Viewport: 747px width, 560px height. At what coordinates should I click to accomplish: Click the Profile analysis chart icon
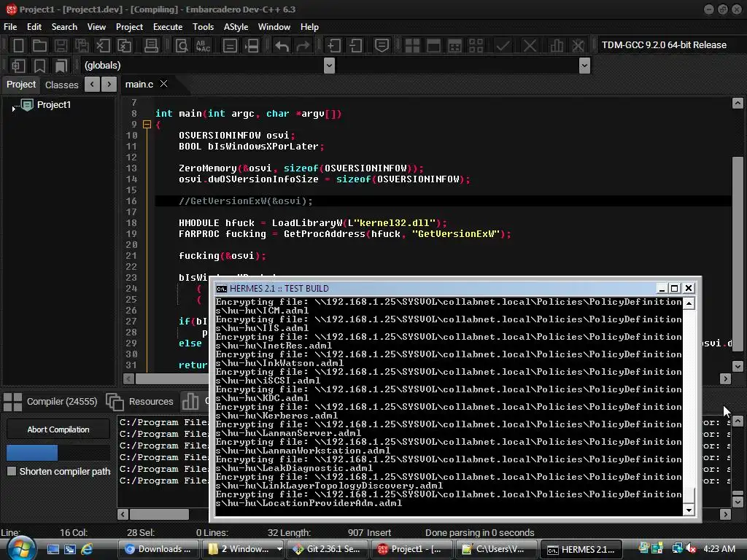click(556, 45)
